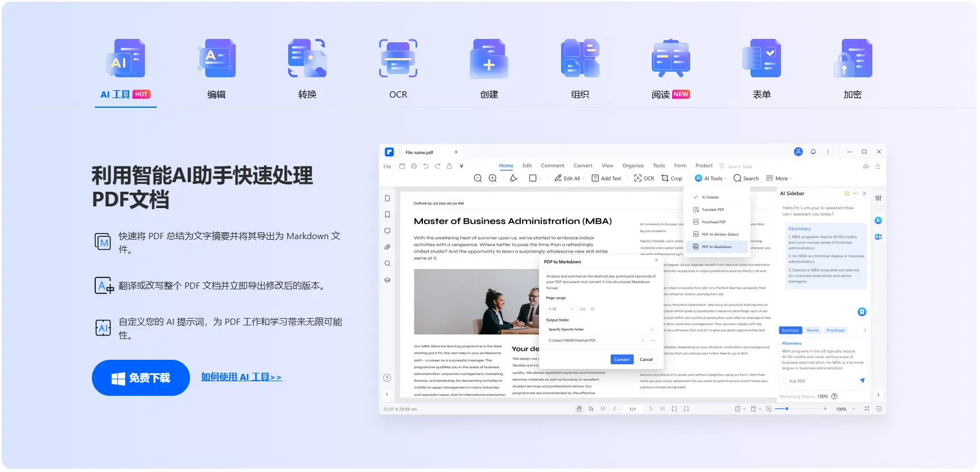The height and width of the screenshot is (472, 980).
Task: Click the Search toolbar button
Action: coord(746,178)
